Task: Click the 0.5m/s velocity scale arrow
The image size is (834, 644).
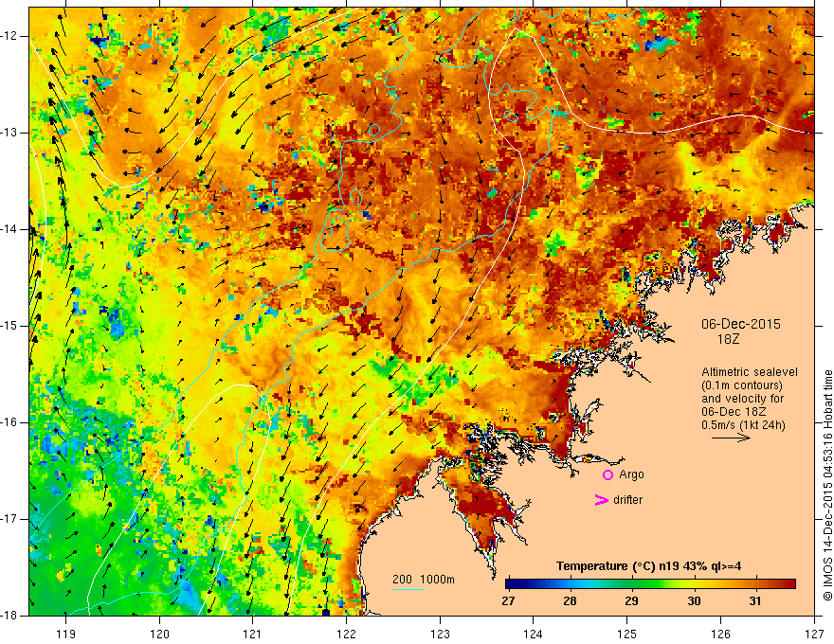Action: [731, 438]
